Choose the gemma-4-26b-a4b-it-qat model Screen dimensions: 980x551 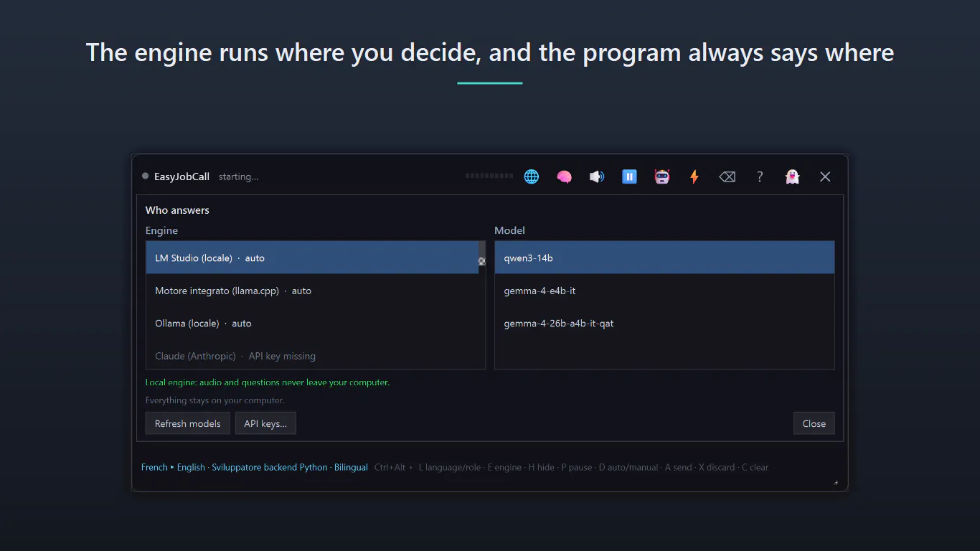pyautogui.click(x=664, y=324)
